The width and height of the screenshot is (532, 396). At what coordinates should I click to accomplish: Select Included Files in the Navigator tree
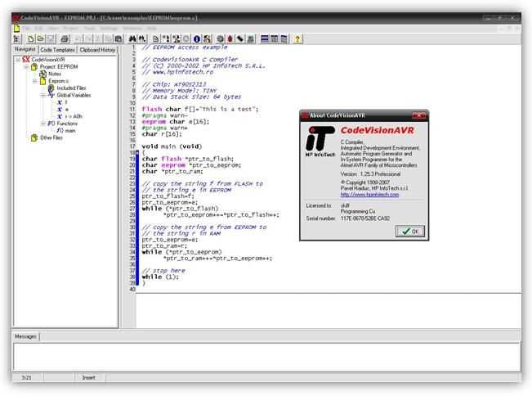(x=71, y=88)
